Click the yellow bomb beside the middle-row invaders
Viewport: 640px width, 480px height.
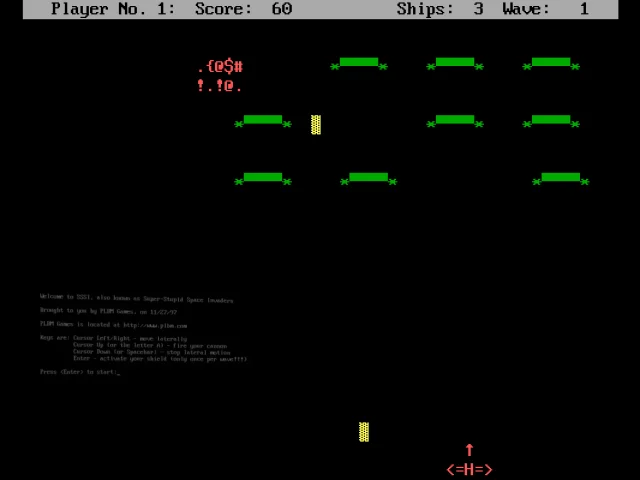[316, 124]
